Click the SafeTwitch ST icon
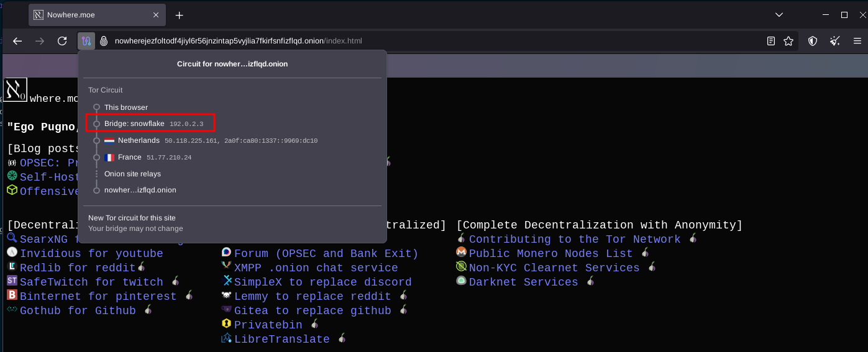This screenshot has width=868, height=352. [x=12, y=281]
